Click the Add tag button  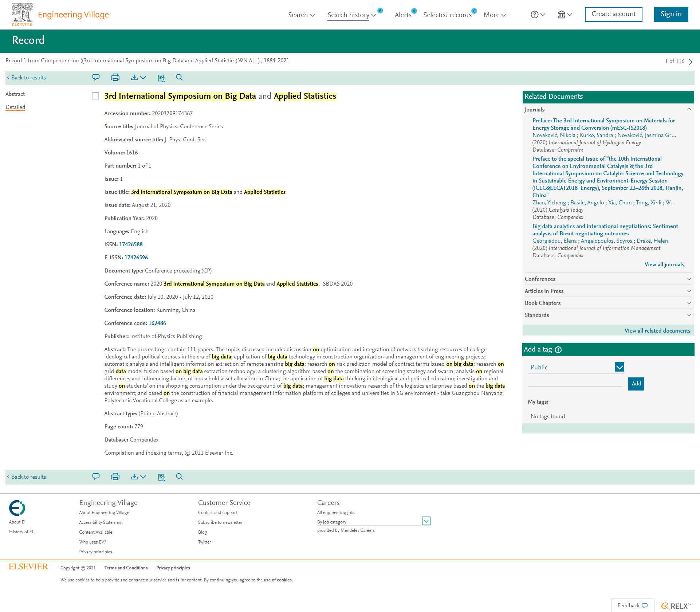[x=636, y=384]
